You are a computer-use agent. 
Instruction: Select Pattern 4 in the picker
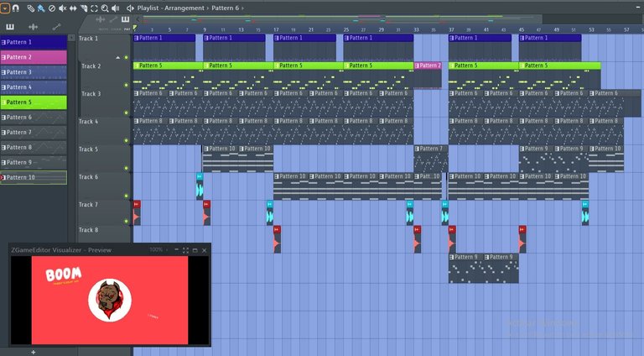coord(34,87)
